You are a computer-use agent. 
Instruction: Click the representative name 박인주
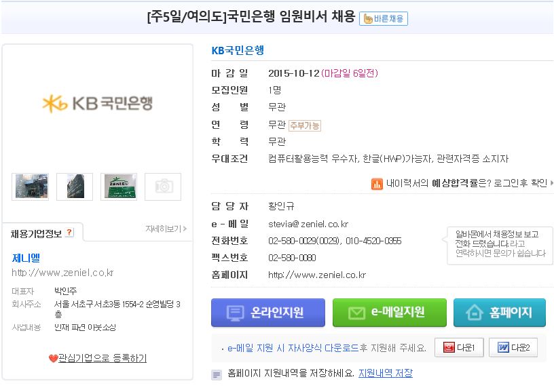(x=65, y=291)
